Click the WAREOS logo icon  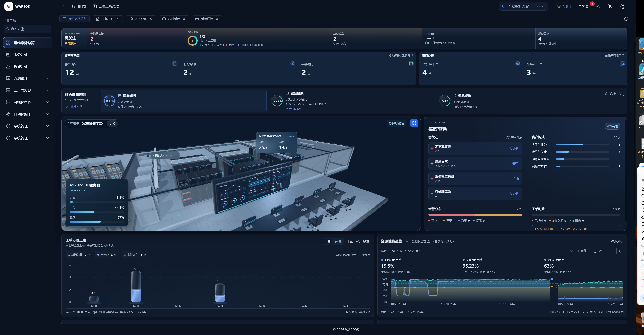tap(9, 6)
